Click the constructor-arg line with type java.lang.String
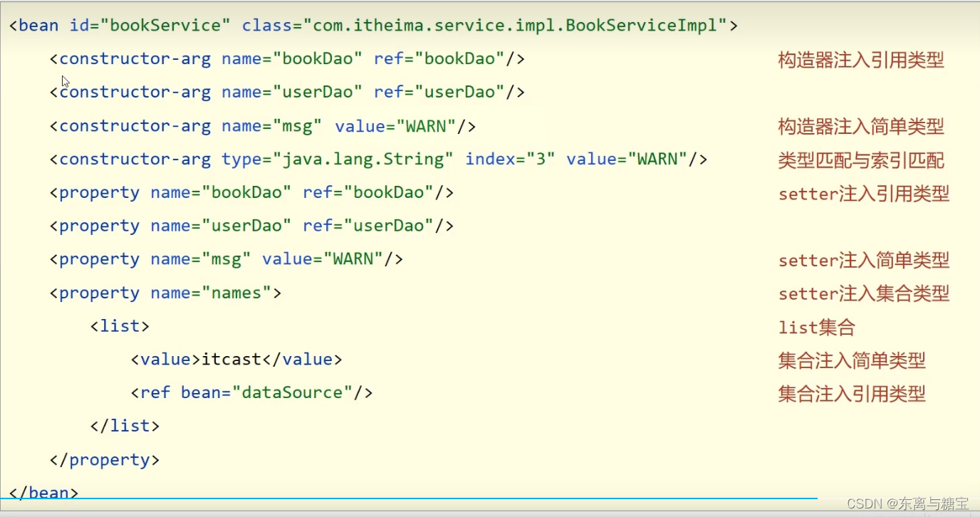Image resolution: width=980 pixels, height=517 pixels. coord(378,160)
